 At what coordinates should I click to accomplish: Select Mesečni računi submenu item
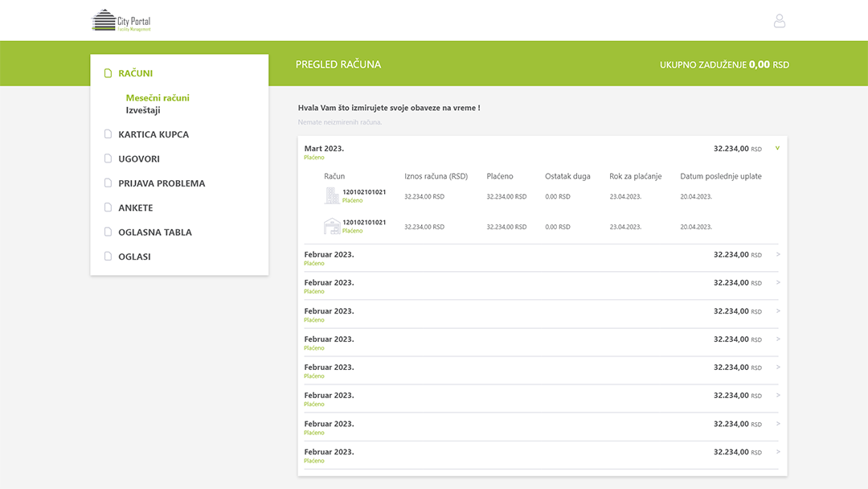click(158, 98)
